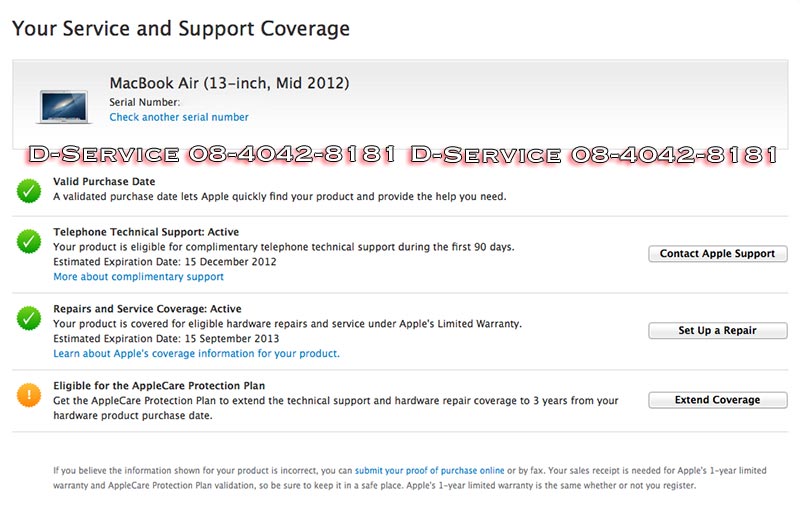Click the green checkmark beside Valid Purchase Date
This screenshot has height=510, width=800.
(x=28, y=190)
